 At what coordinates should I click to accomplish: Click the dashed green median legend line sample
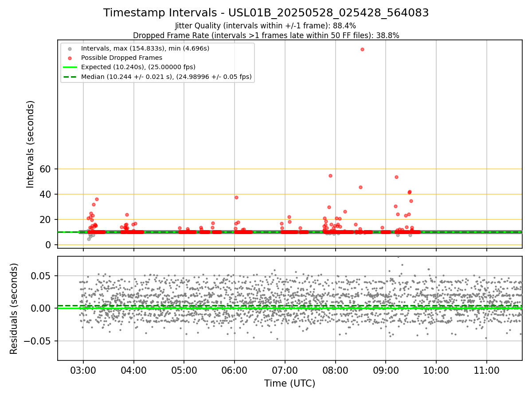click(70, 77)
